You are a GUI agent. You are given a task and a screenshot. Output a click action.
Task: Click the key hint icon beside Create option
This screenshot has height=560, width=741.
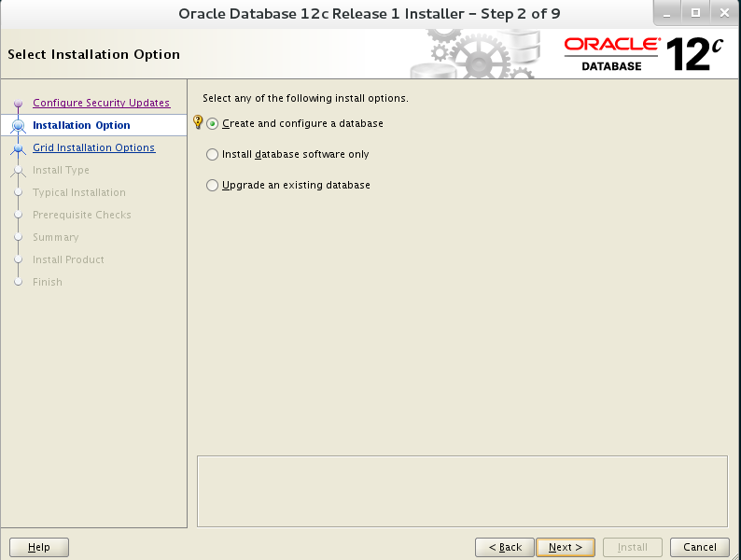click(x=198, y=122)
